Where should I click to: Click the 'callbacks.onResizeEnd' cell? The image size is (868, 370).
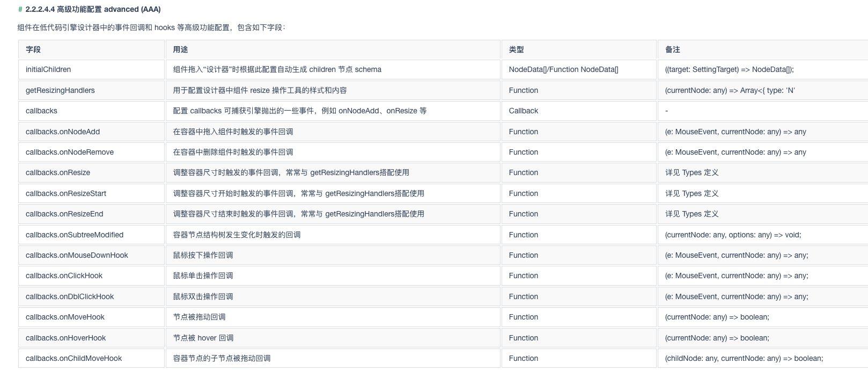(x=91, y=214)
